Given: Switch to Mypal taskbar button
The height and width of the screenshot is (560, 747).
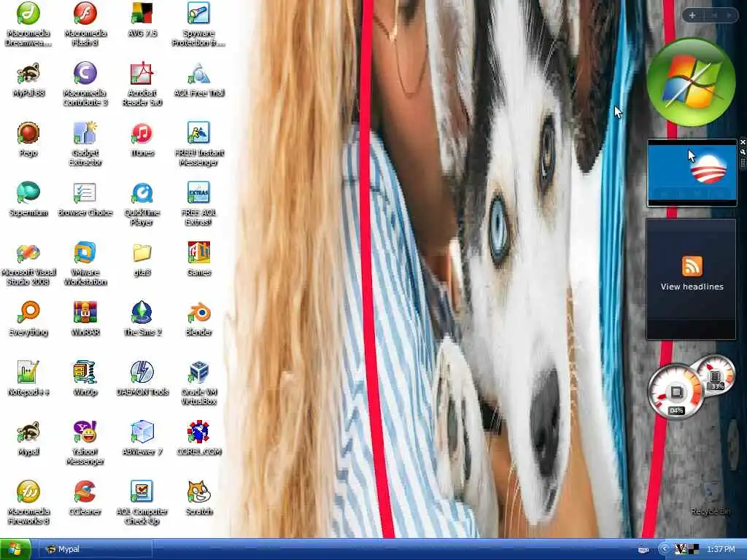Looking at the screenshot, I should click(x=96, y=549).
